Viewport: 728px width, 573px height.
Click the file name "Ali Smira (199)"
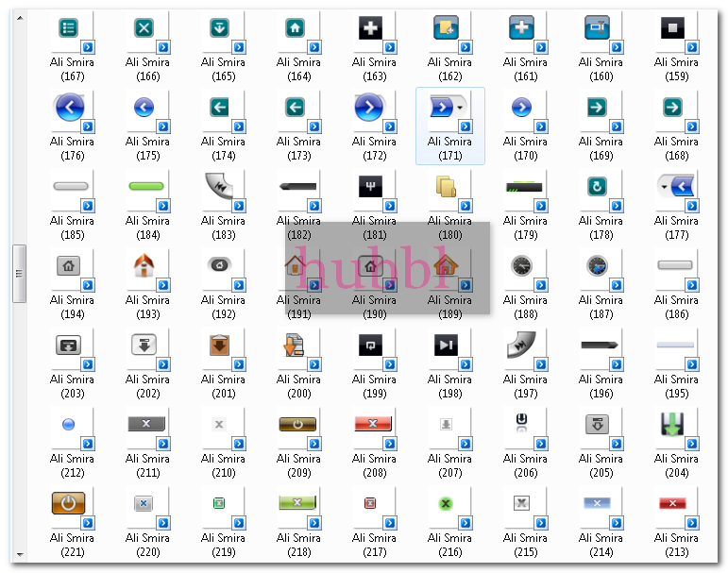coord(374,386)
